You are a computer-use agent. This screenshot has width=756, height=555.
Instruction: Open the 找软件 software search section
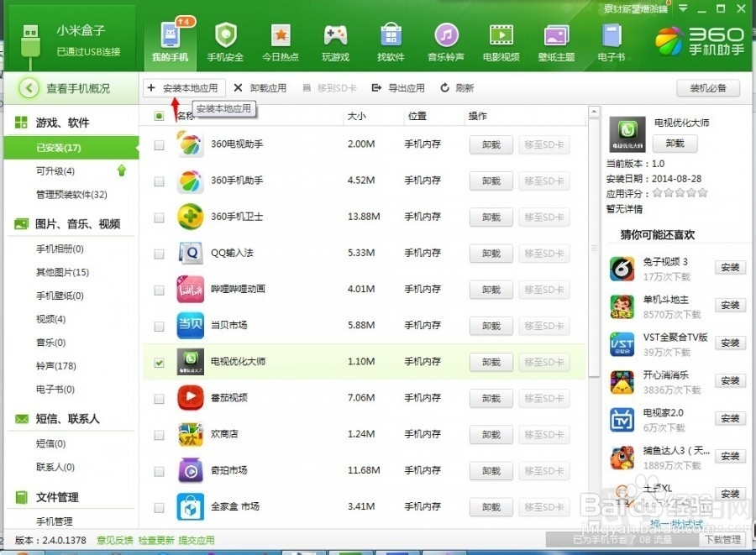(x=391, y=40)
